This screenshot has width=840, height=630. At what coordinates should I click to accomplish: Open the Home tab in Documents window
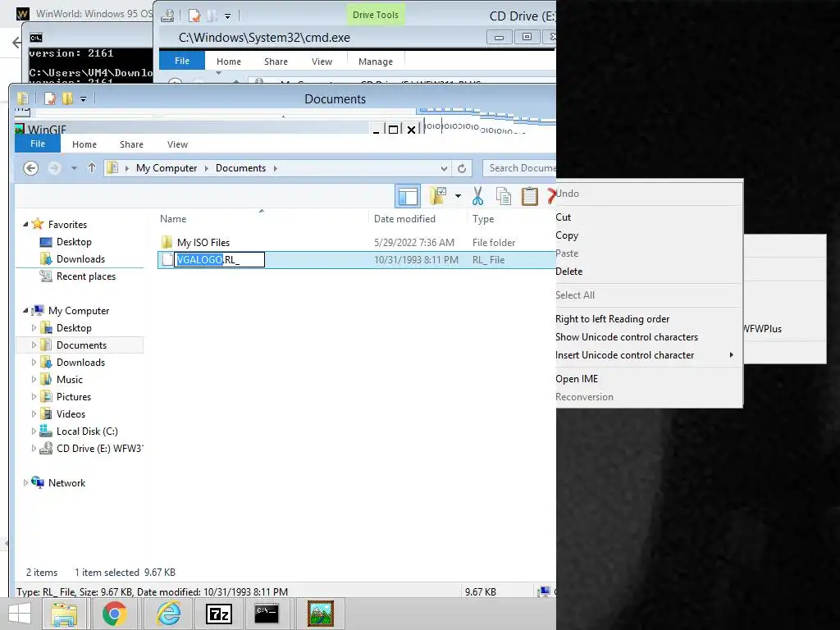[84, 144]
